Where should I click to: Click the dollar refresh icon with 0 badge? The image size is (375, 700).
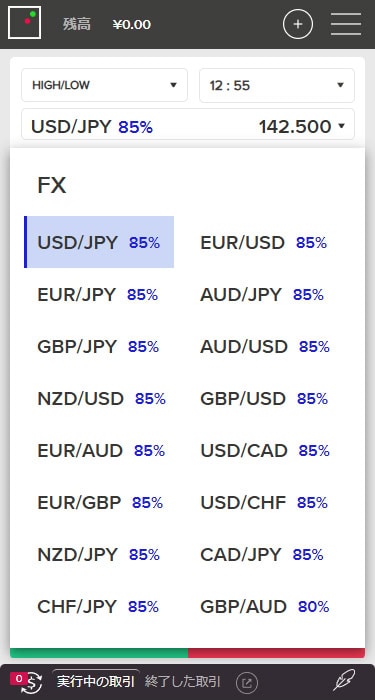[27, 682]
